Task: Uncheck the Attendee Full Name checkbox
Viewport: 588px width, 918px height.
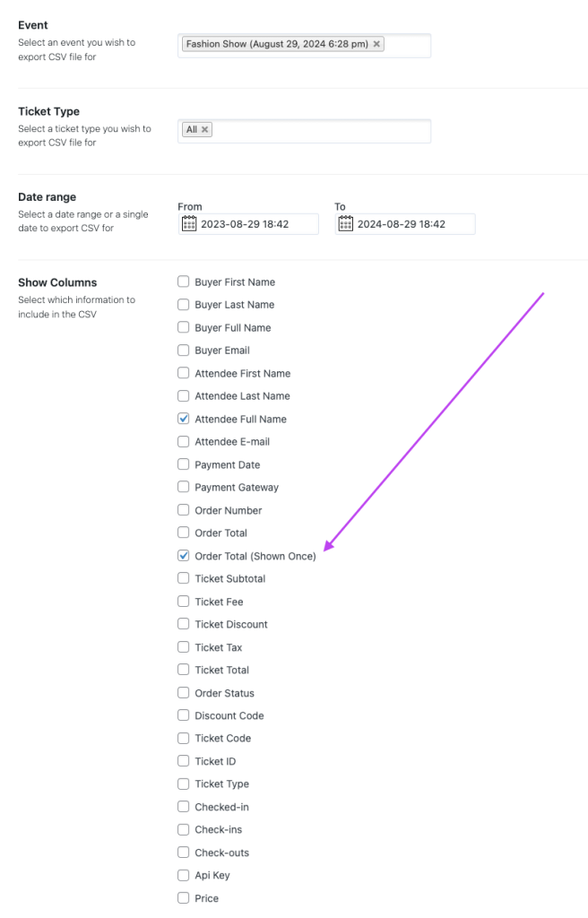Action: pyautogui.click(x=184, y=419)
